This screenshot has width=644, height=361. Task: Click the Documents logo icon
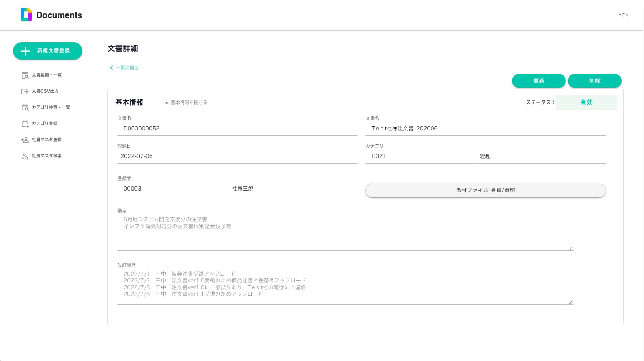[x=26, y=15]
